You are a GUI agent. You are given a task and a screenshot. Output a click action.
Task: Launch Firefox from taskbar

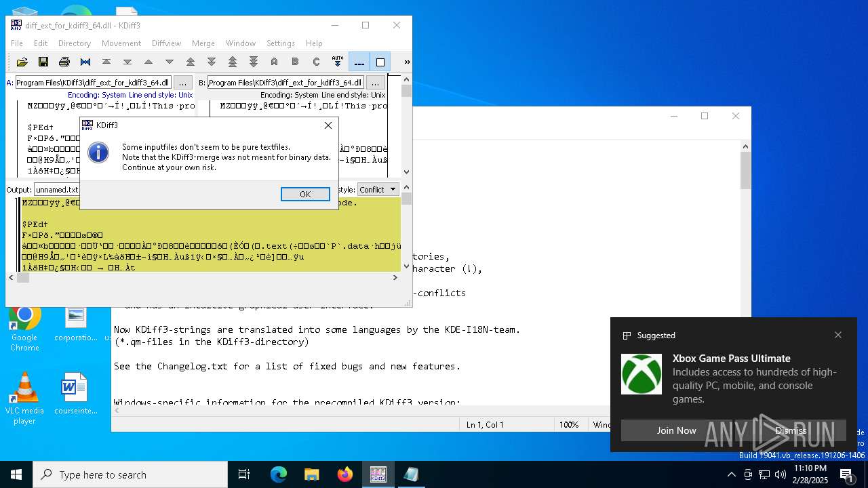click(344, 474)
